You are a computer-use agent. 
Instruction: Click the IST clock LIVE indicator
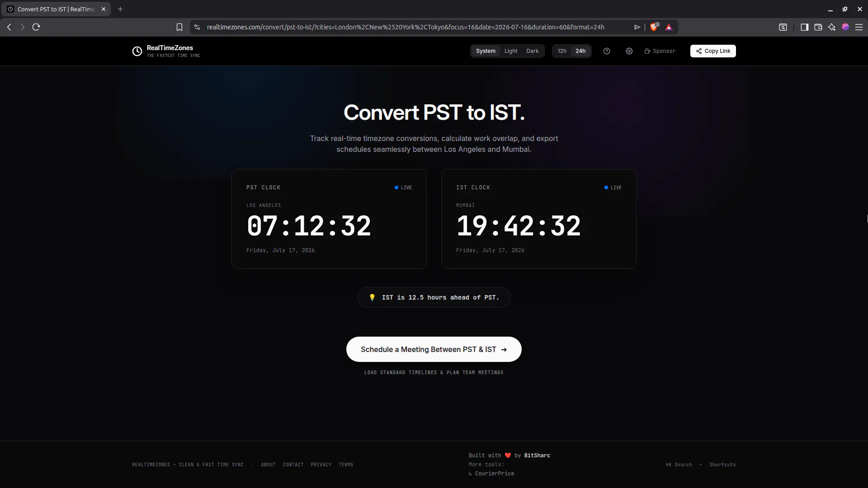(613, 188)
